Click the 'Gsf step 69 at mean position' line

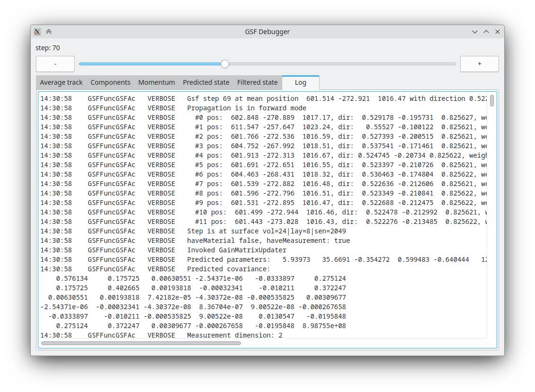tap(263, 98)
